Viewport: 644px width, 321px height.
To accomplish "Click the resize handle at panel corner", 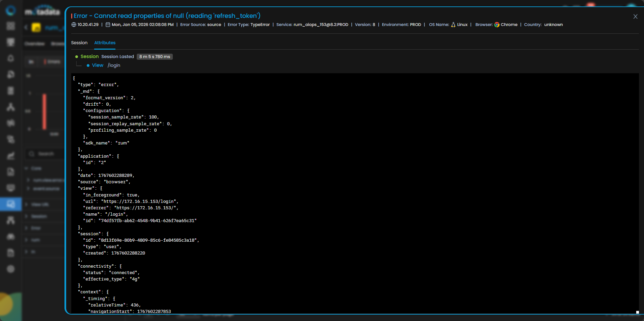I will [x=637, y=312].
